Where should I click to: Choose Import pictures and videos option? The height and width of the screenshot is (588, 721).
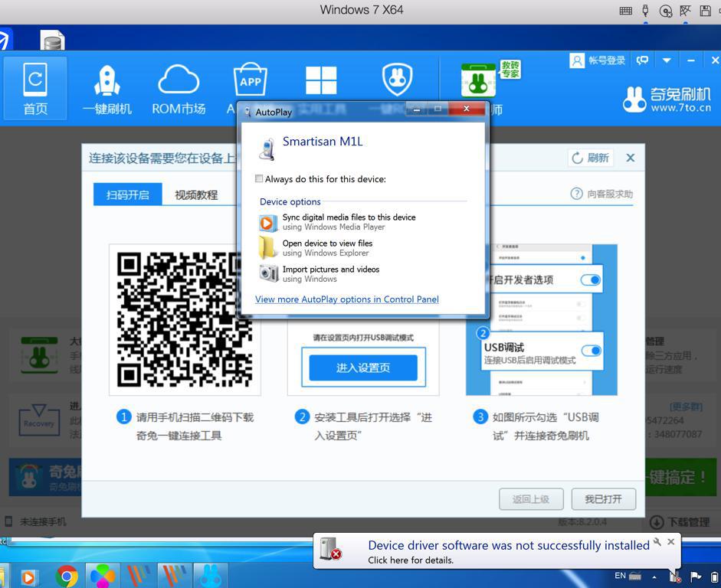click(320, 274)
